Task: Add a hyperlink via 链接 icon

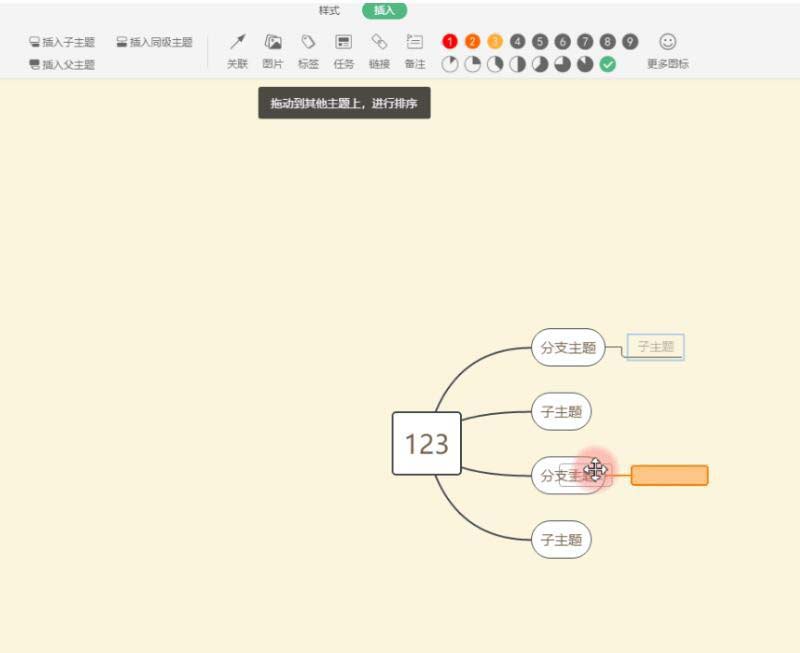Action: click(379, 42)
